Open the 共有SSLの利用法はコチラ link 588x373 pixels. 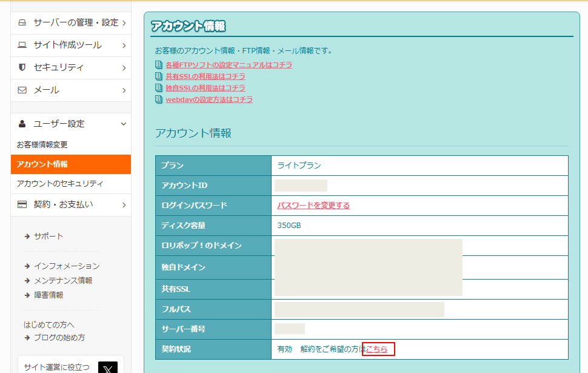coord(205,76)
